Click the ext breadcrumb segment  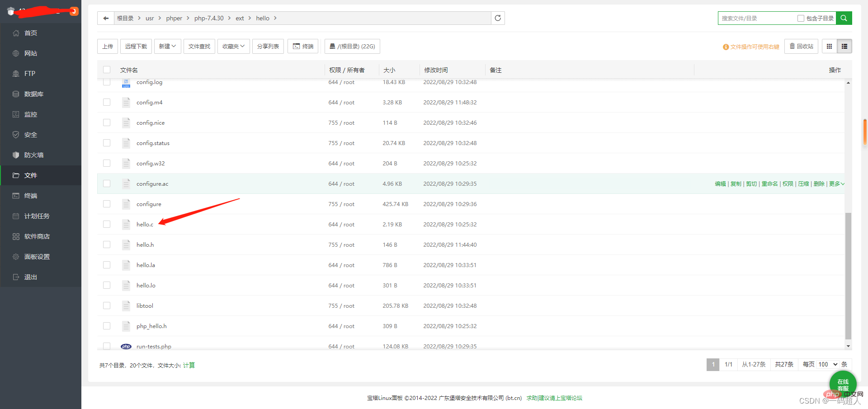(x=240, y=18)
